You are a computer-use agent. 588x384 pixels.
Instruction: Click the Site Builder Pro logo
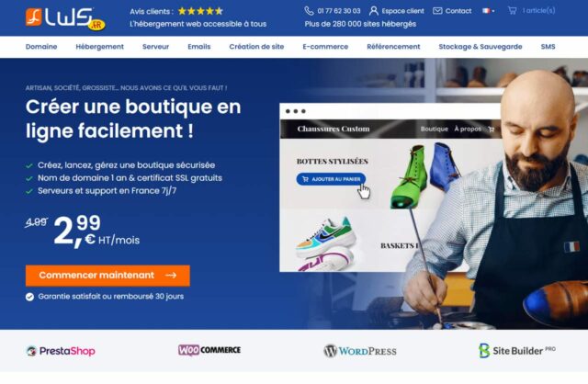coord(517,351)
